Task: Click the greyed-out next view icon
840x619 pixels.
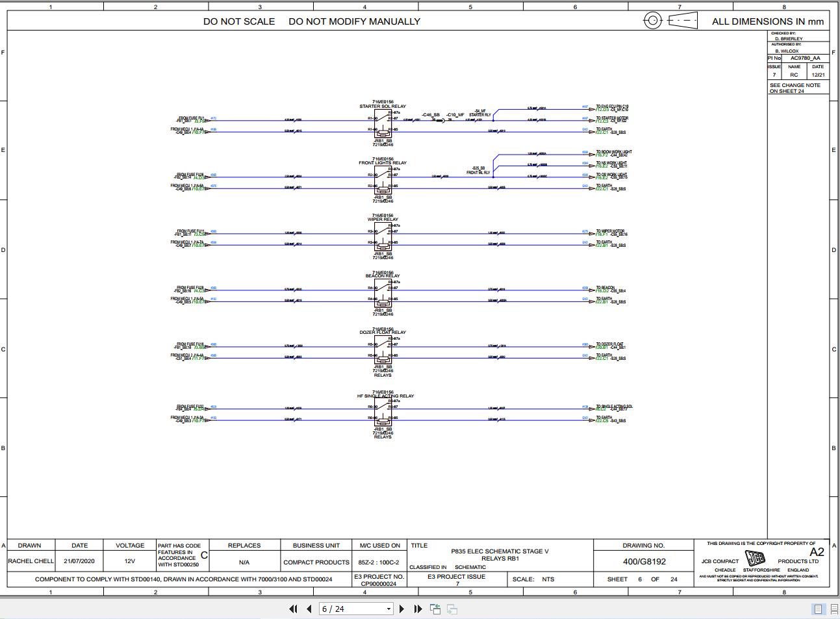Action: point(452,609)
